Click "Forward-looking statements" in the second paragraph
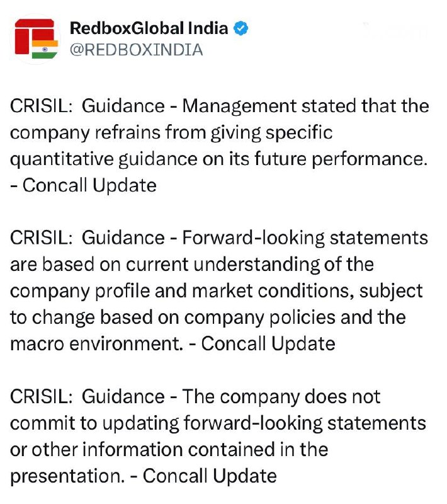The height and width of the screenshot is (504, 447). (x=305, y=238)
